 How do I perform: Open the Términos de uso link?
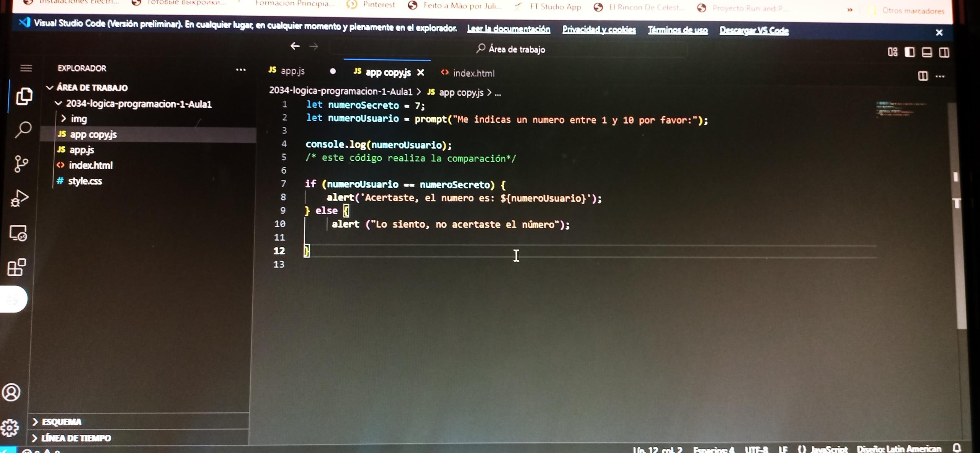tap(678, 30)
